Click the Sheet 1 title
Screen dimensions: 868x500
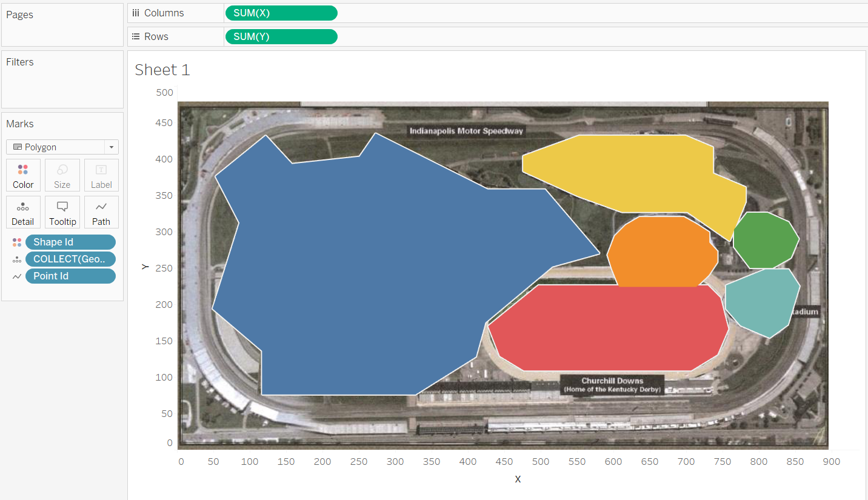coord(162,70)
